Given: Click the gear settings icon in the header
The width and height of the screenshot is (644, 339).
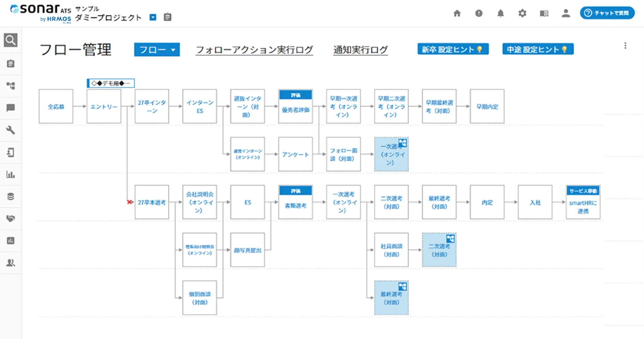Looking at the screenshot, I should tap(522, 13).
